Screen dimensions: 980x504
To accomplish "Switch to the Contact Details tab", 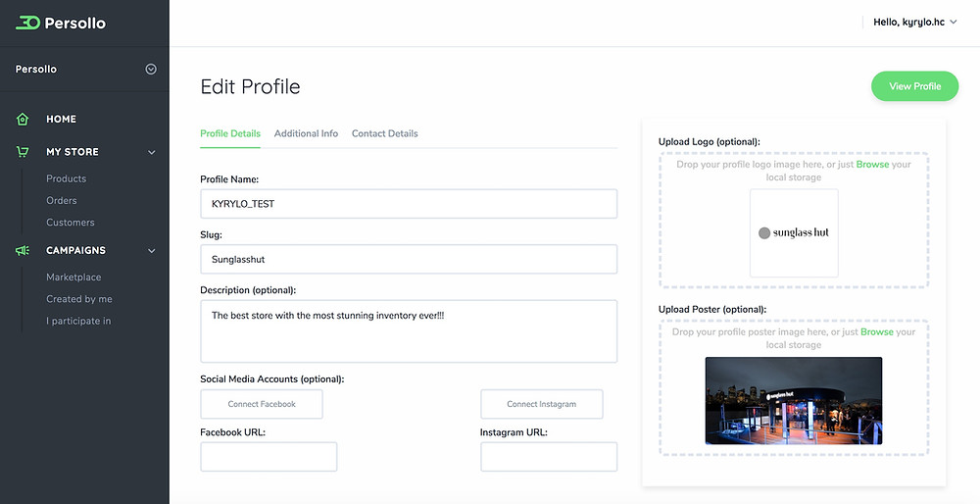I will pyautogui.click(x=384, y=133).
